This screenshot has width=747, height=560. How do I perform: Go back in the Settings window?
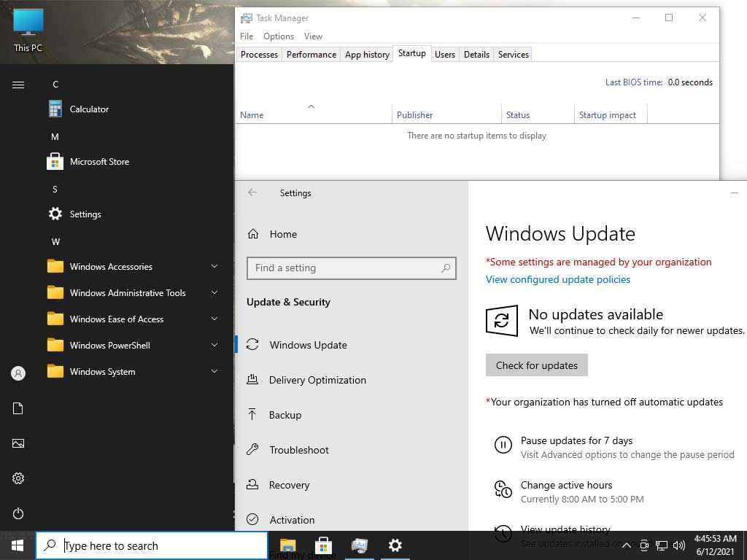coord(252,192)
